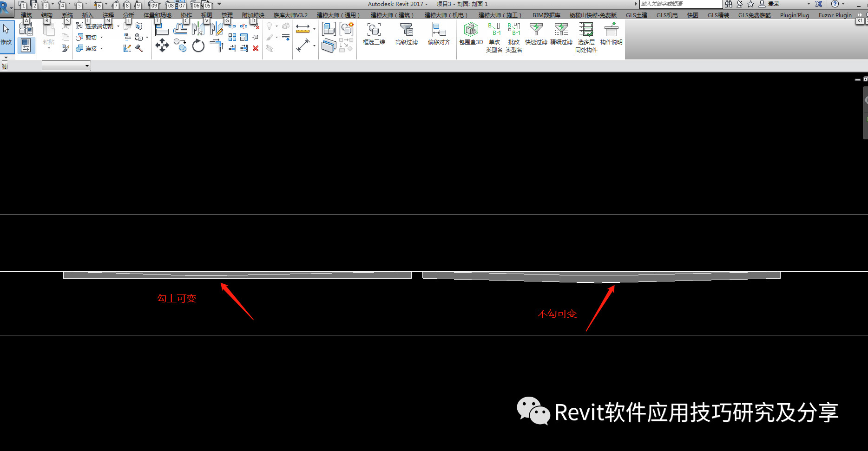868x451 pixels.
Task: Activate the Offset tool
Action: pos(180,29)
